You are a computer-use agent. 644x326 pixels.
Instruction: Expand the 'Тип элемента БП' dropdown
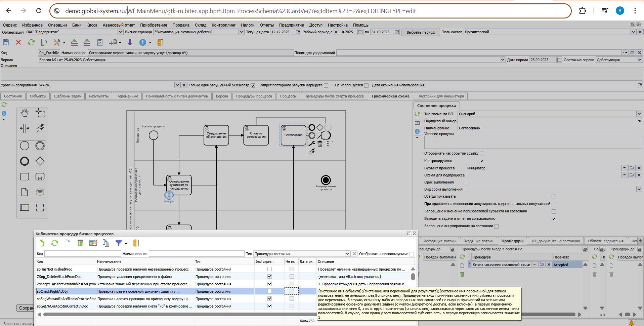pos(639,114)
